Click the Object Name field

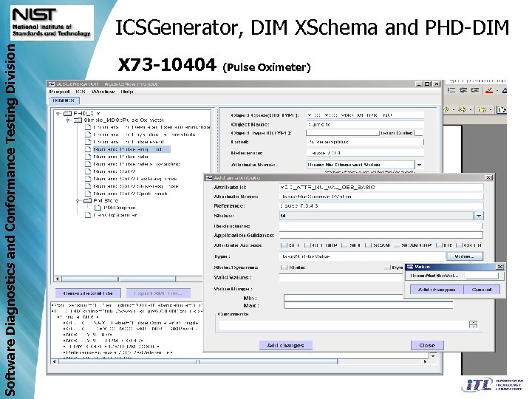tap(365, 125)
